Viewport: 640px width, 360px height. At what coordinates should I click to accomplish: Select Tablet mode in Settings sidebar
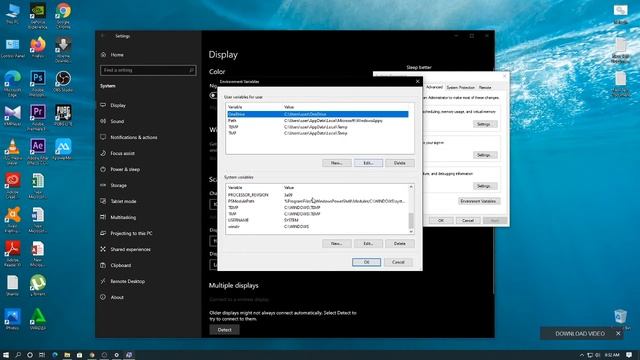coord(123,201)
